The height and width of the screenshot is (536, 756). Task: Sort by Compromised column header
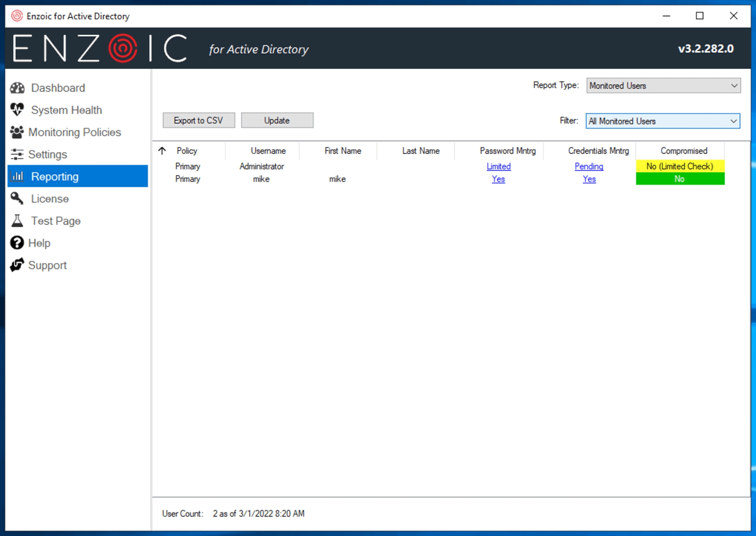coord(683,151)
